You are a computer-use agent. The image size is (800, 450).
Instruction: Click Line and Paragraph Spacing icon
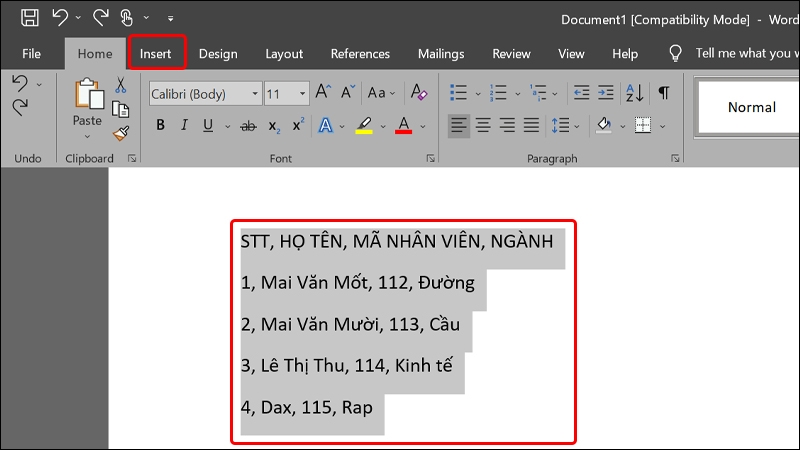click(x=560, y=125)
